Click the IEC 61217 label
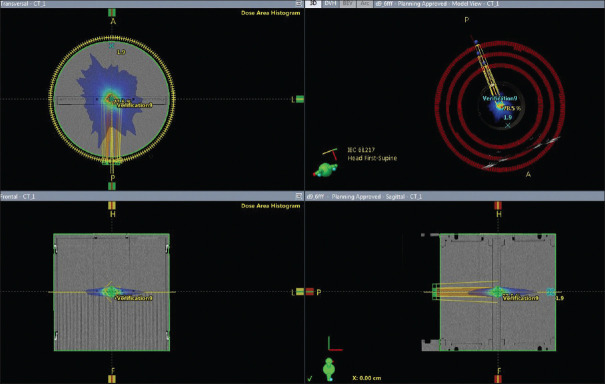 (361, 150)
